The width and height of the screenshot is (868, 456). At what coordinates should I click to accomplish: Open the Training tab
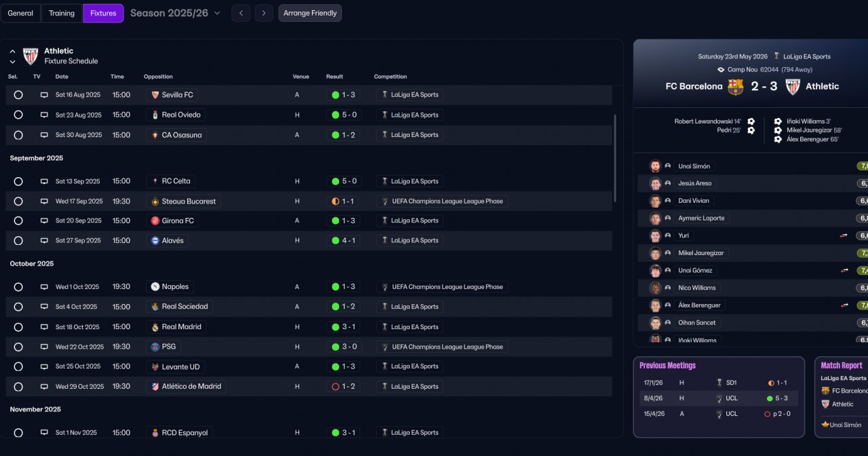(62, 13)
